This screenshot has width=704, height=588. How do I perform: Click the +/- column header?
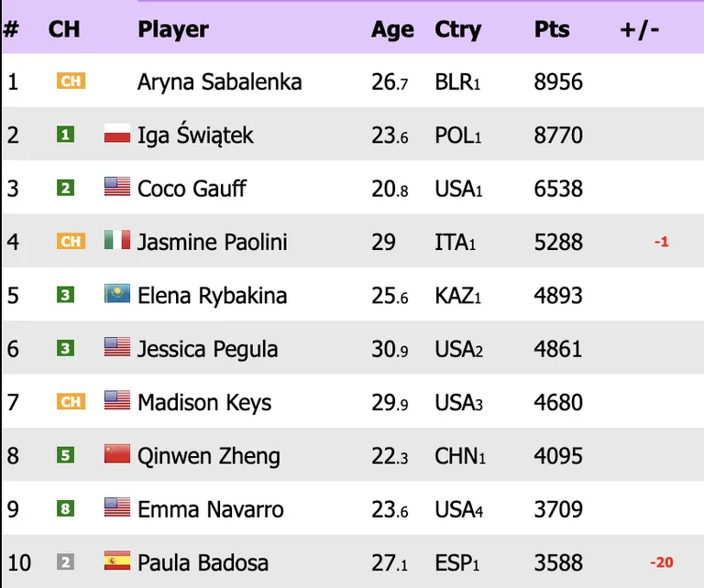click(x=640, y=30)
